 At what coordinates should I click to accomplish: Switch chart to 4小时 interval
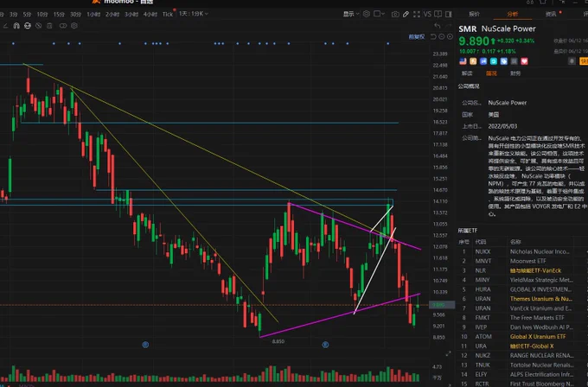click(150, 14)
